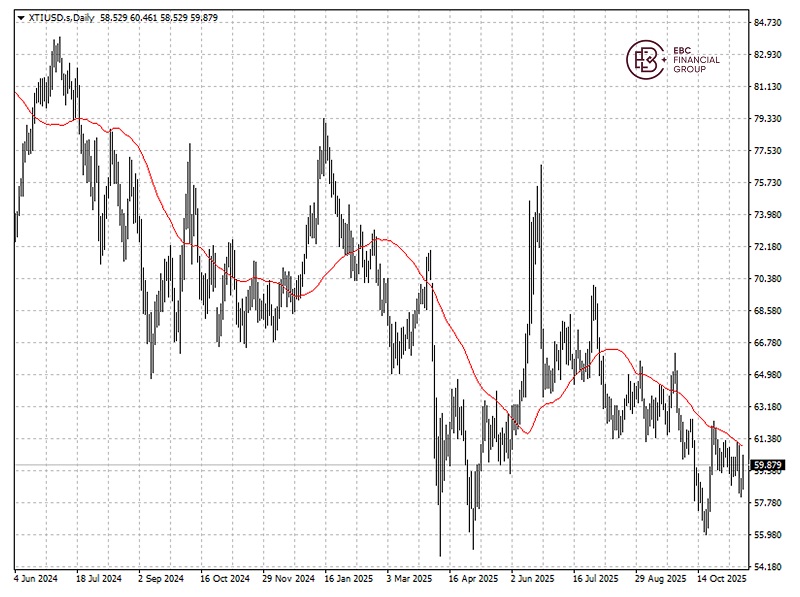
Task: Click the EBC circular logo icon
Action: point(644,61)
